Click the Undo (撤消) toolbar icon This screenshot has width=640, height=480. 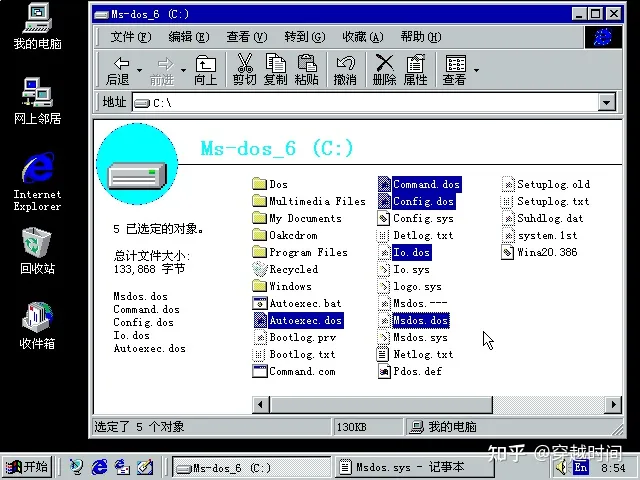(345, 69)
